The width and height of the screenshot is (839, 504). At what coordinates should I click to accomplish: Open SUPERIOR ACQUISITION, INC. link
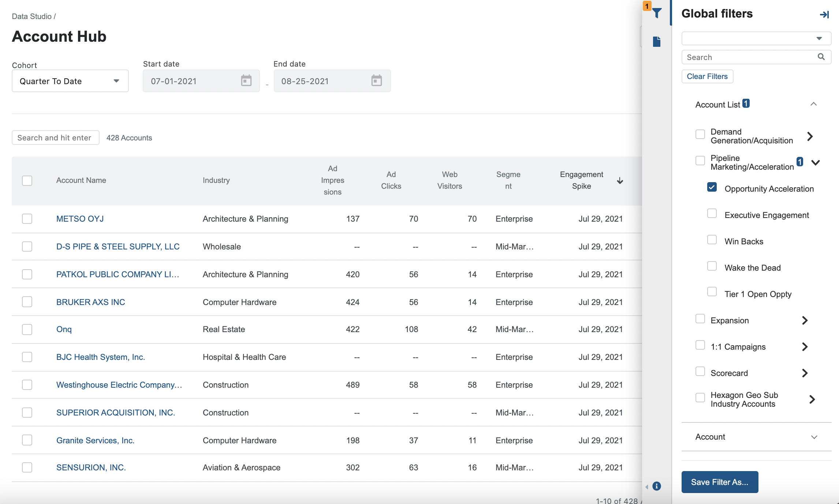pyautogui.click(x=116, y=413)
